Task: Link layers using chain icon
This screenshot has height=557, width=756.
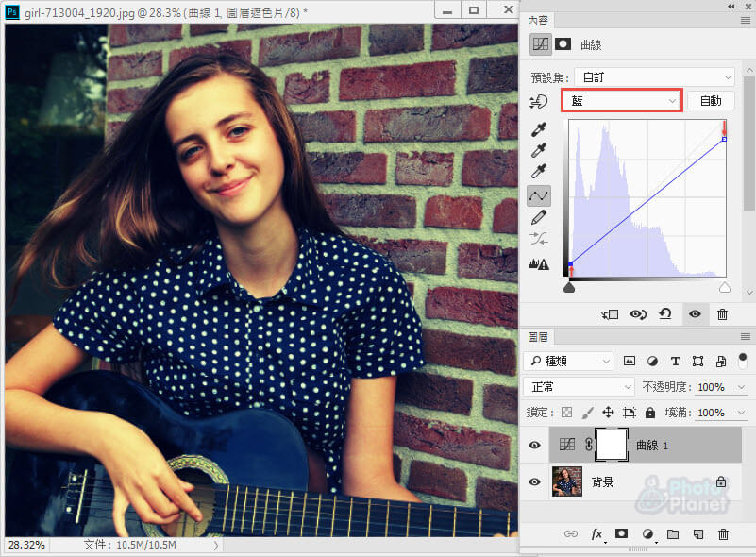Action: (x=571, y=533)
